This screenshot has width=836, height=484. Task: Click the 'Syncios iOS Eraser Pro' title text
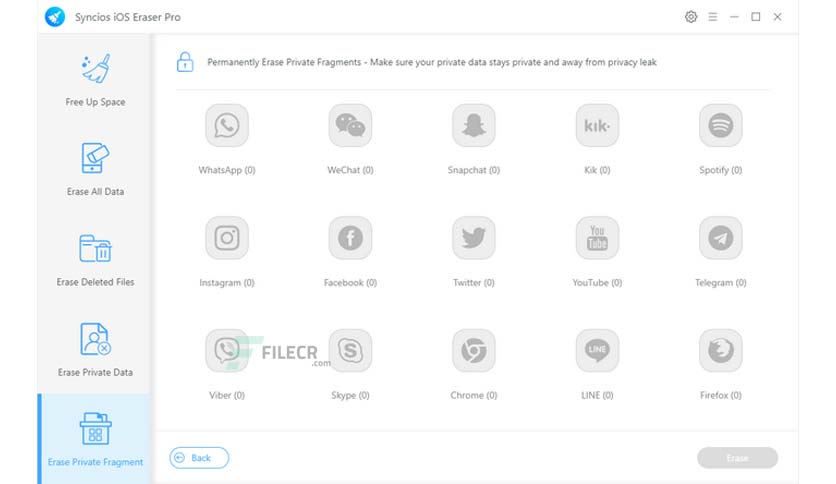pos(127,17)
